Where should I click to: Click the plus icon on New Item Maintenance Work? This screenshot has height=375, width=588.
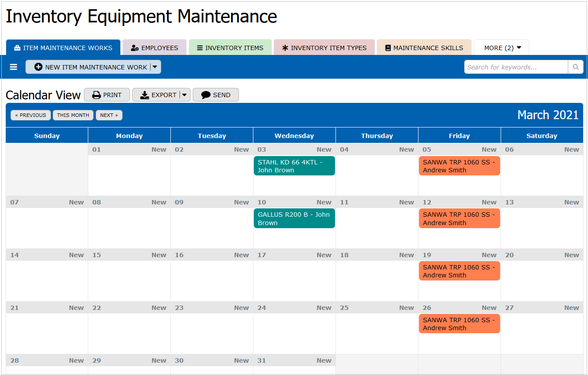38,67
